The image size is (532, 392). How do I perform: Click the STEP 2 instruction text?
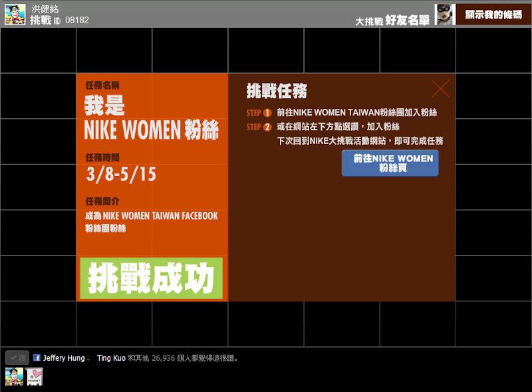tap(338, 126)
